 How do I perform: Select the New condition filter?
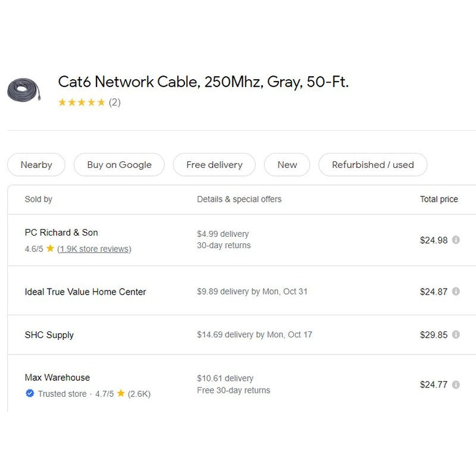coord(287,165)
